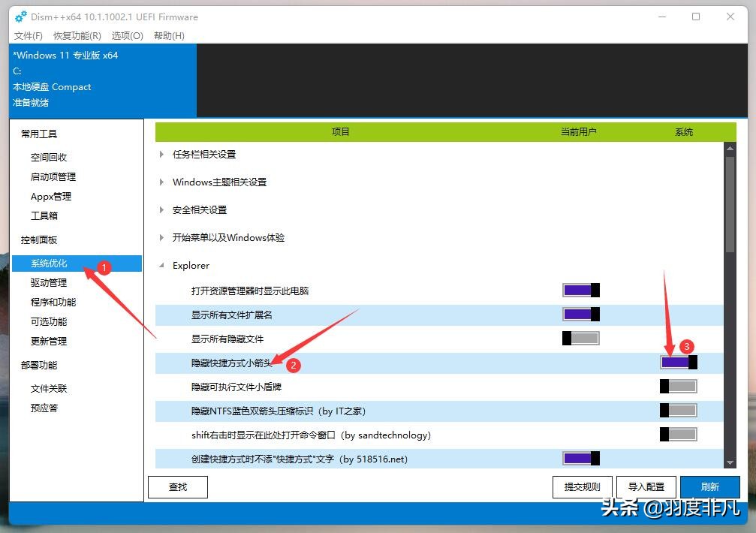Open the 选项(O) menu

pos(126,35)
